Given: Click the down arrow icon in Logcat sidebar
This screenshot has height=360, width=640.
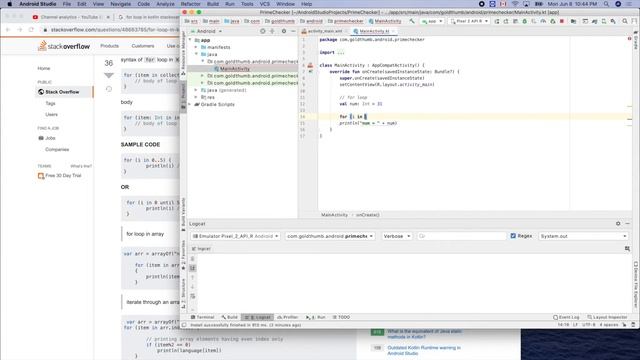Looking at the screenshot, I should 193,287.
